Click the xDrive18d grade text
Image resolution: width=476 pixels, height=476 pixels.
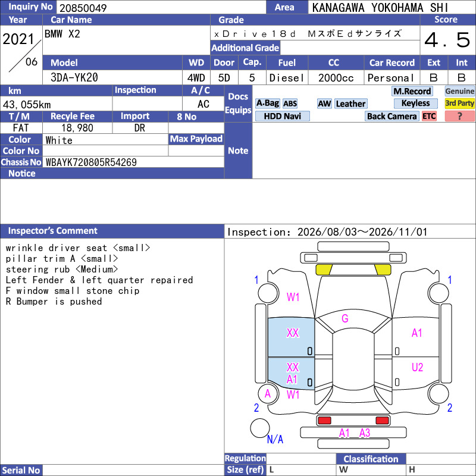308,33
